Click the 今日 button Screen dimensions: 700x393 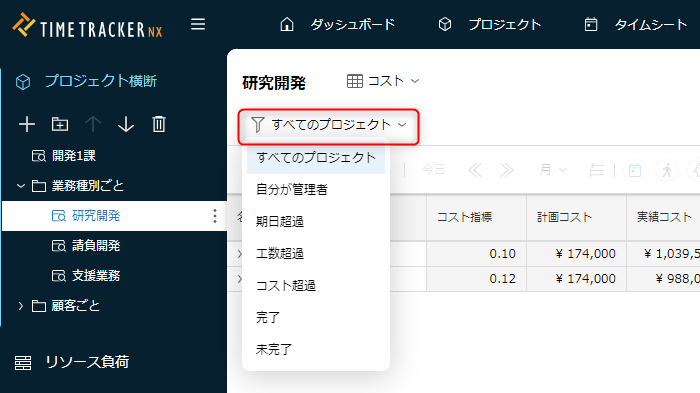[x=433, y=170]
